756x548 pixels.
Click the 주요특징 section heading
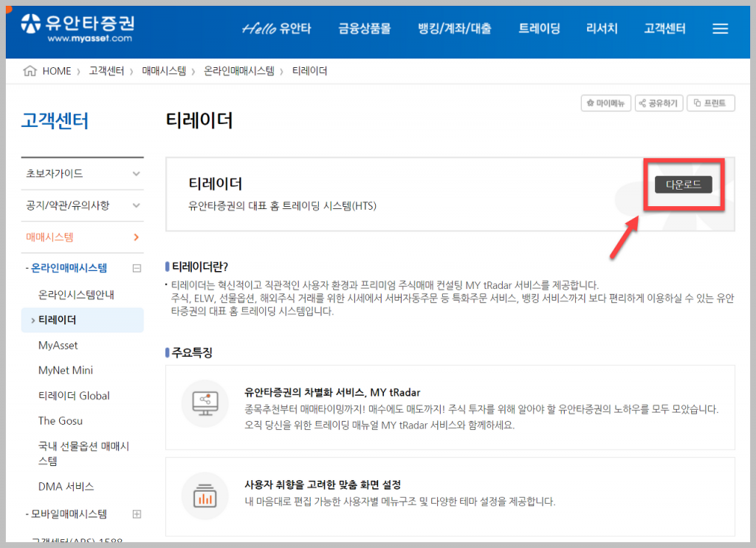pos(192,352)
